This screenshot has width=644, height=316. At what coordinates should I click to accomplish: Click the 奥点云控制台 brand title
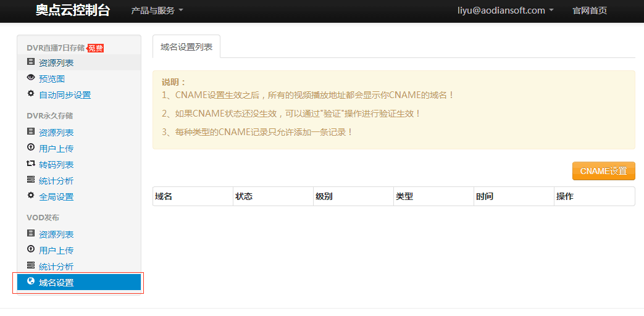[73, 10]
